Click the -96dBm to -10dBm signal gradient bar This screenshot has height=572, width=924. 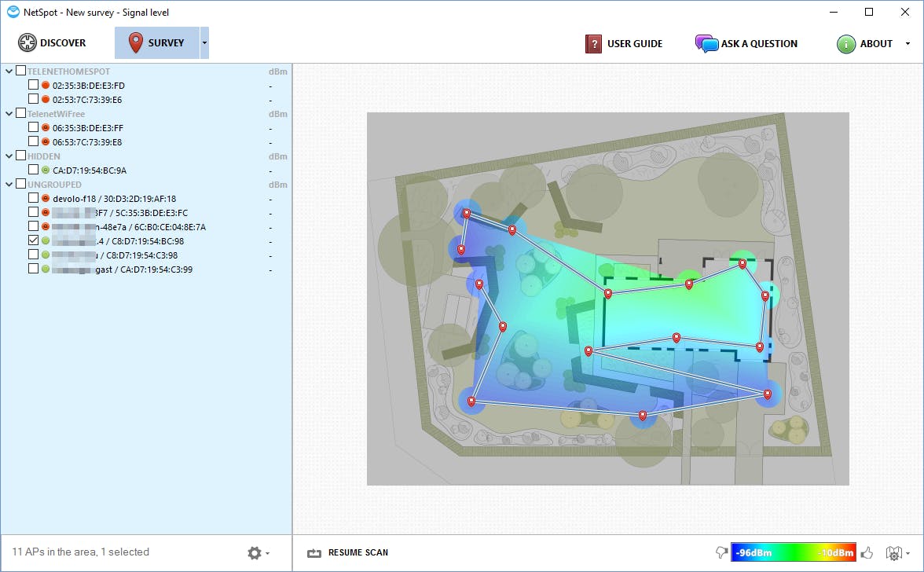(794, 552)
